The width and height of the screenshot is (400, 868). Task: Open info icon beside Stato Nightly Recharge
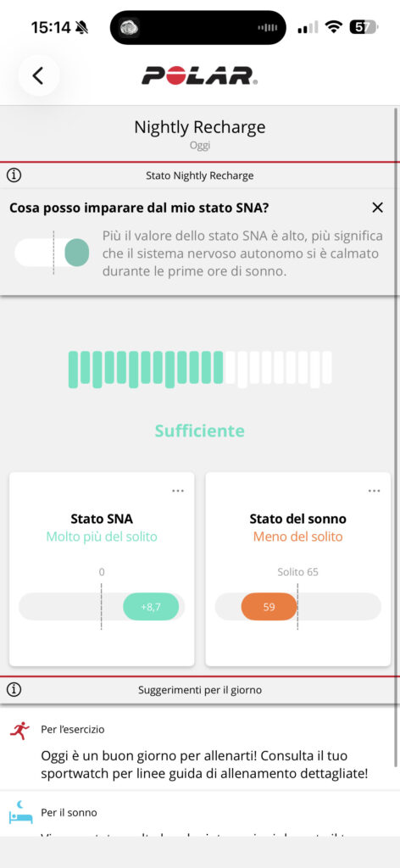[x=14, y=175]
